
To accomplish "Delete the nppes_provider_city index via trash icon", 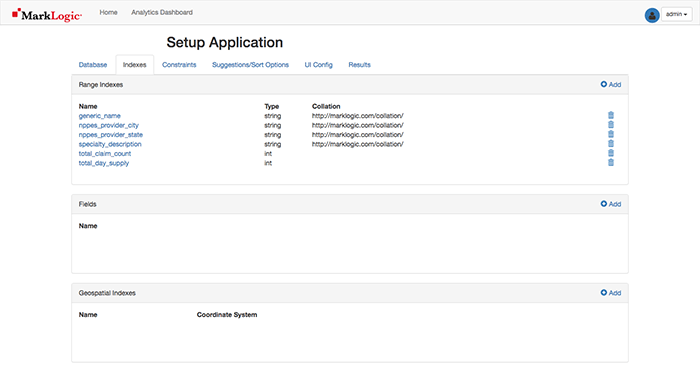I will coord(611,124).
